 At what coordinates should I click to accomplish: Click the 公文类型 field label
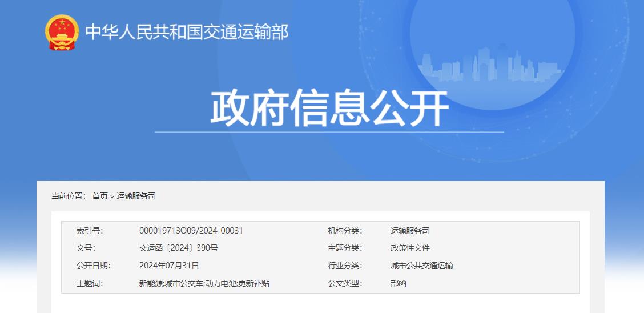pyautogui.click(x=344, y=283)
